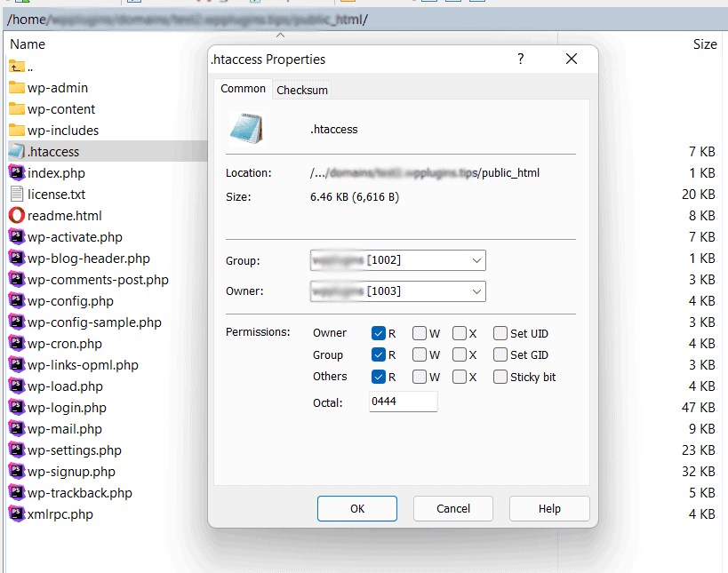
Task: Uncheck Others read permission
Action: [x=379, y=377]
